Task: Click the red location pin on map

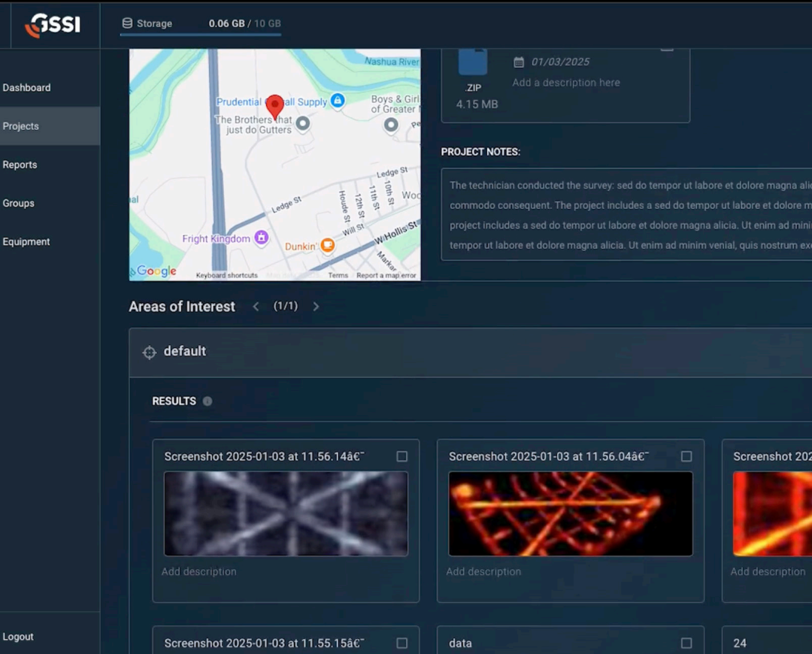Action: tap(275, 107)
